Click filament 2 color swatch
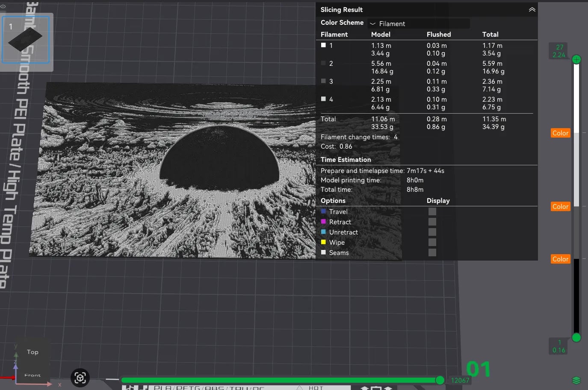588x390 pixels. (x=323, y=63)
